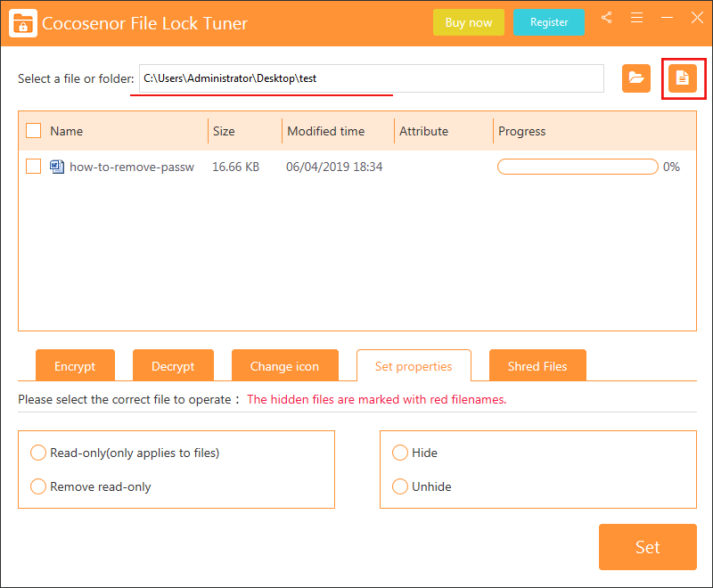
Task: Click the open folder browse icon
Action: click(636, 78)
